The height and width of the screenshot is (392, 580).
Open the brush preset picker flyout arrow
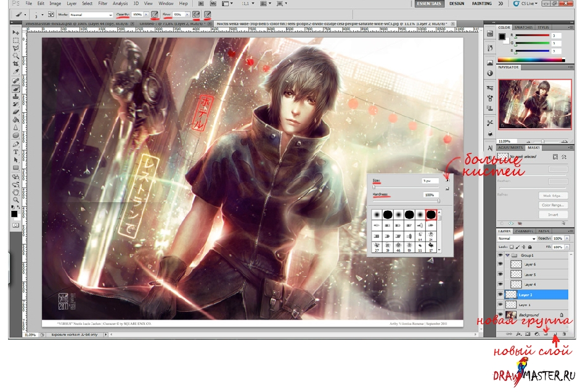click(447, 181)
